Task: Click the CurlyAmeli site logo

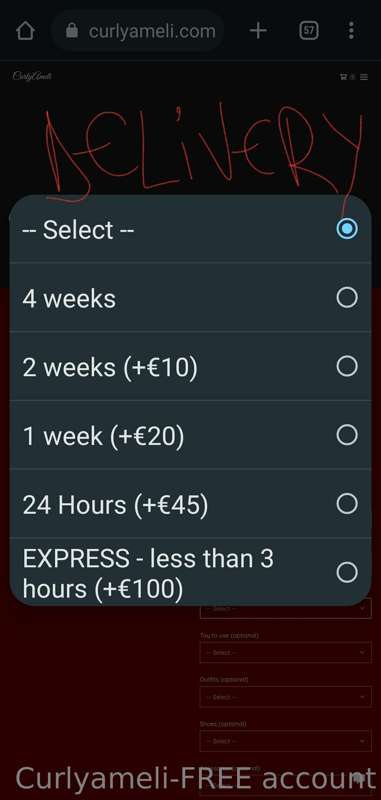Action: 32,77
